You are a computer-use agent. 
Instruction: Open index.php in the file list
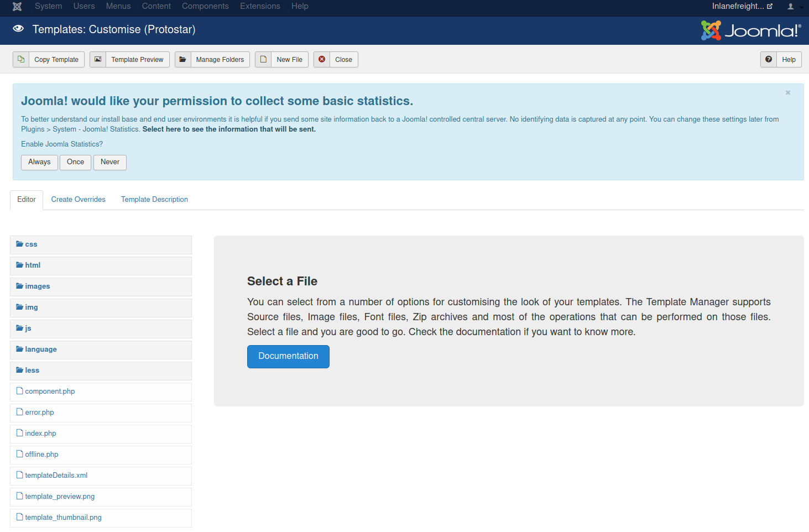pyautogui.click(x=40, y=434)
